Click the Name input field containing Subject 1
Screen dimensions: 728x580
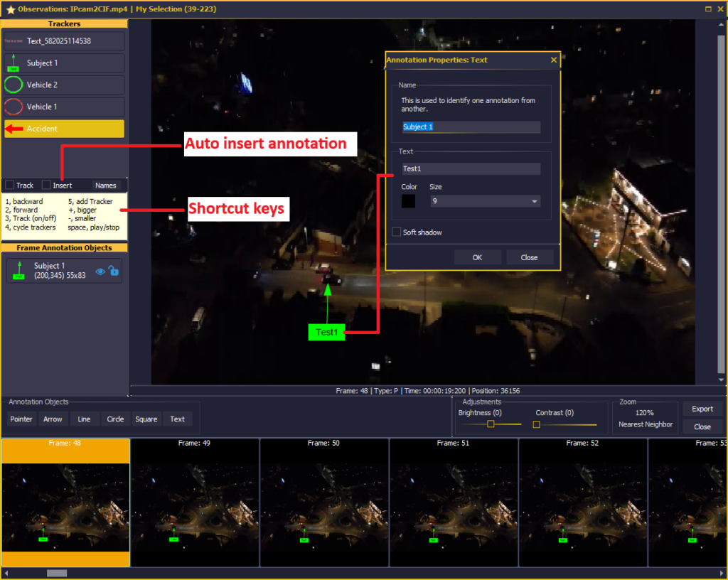[x=471, y=127]
